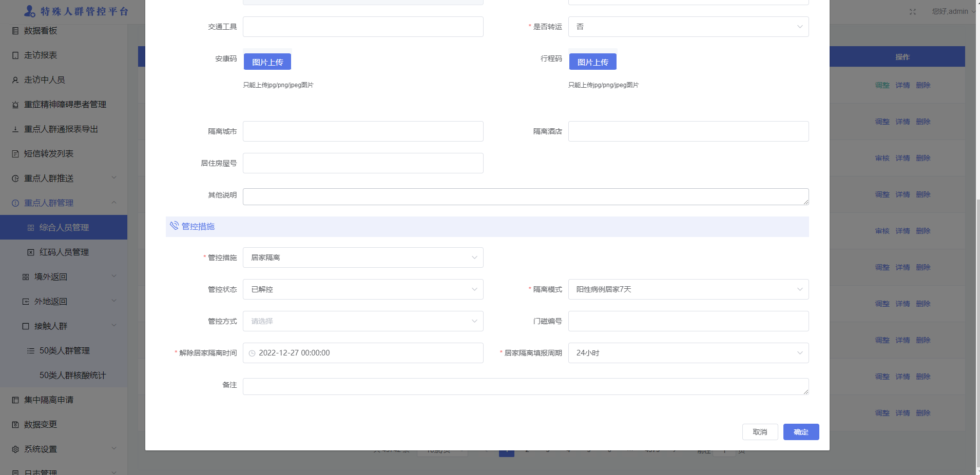Click the 红码人员管理 sidebar icon
The image size is (980, 475).
pos(31,252)
